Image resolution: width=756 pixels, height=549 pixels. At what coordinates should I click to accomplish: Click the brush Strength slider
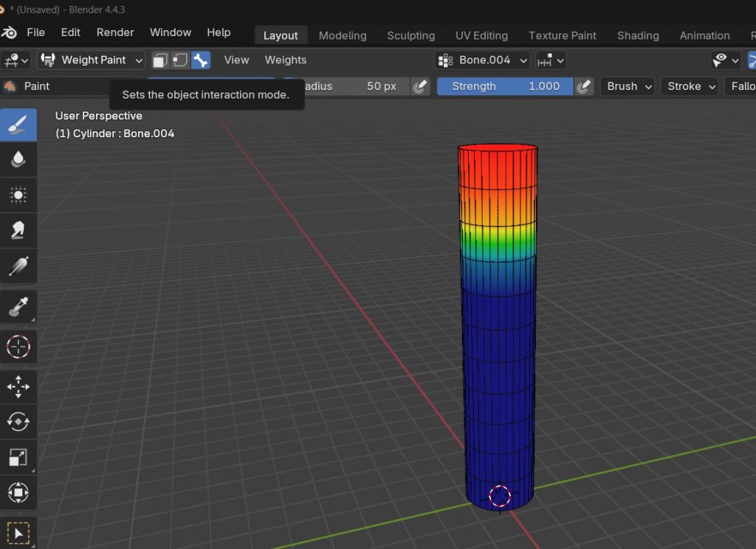(505, 86)
